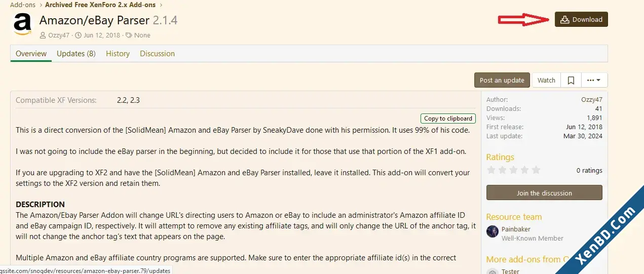Click the third rating star
644x274 pixels.
514,170
